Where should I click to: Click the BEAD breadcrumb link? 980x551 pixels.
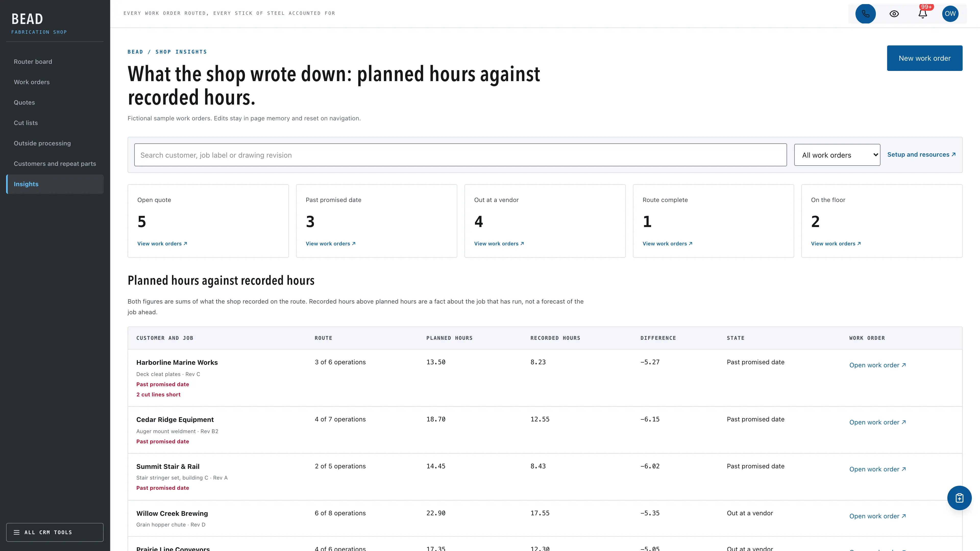pyautogui.click(x=136, y=52)
